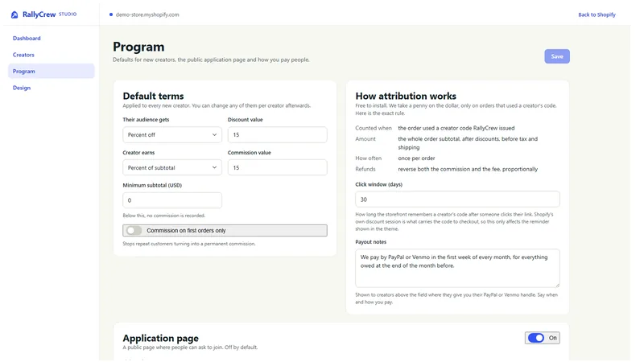Save the program settings
The height and width of the screenshot is (362, 644).
point(557,56)
